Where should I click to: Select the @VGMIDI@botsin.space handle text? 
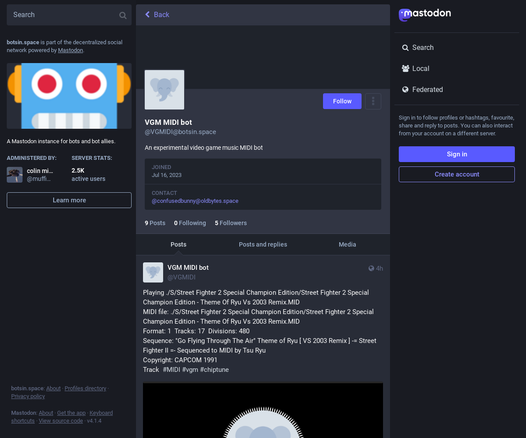click(x=180, y=132)
